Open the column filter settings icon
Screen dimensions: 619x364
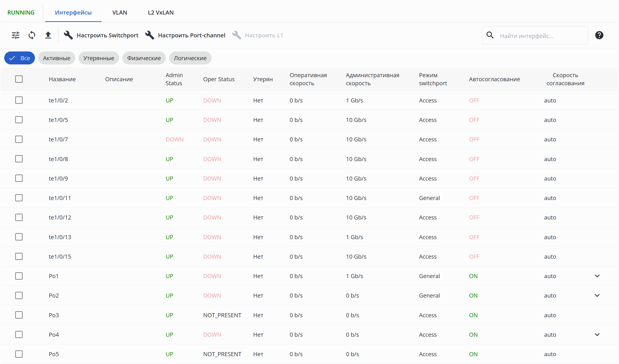[15, 35]
